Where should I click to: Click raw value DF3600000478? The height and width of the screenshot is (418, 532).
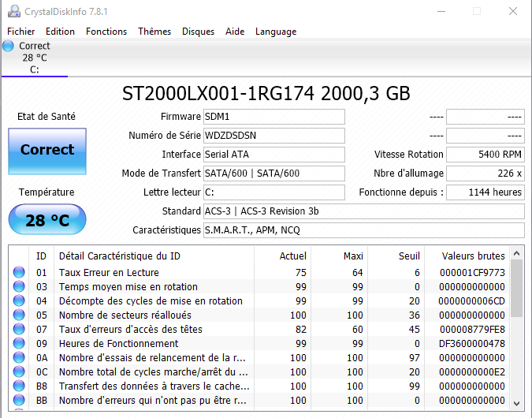(x=472, y=344)
